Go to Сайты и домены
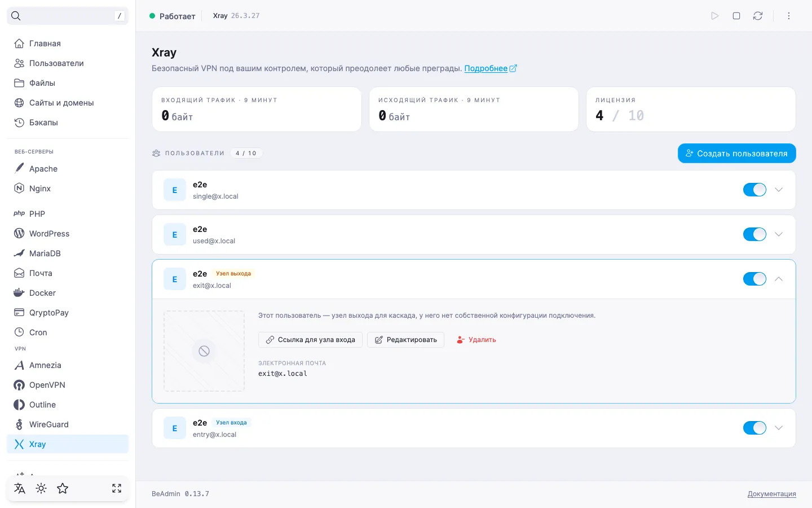Viewport: 812px width, 508px height. (x=68, y=103)
